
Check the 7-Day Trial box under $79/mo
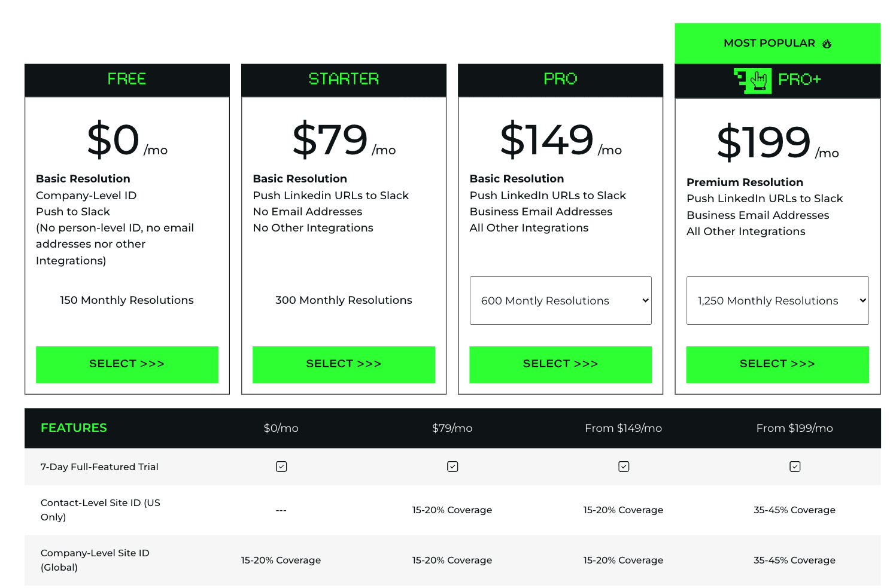[x=452, y=466]
